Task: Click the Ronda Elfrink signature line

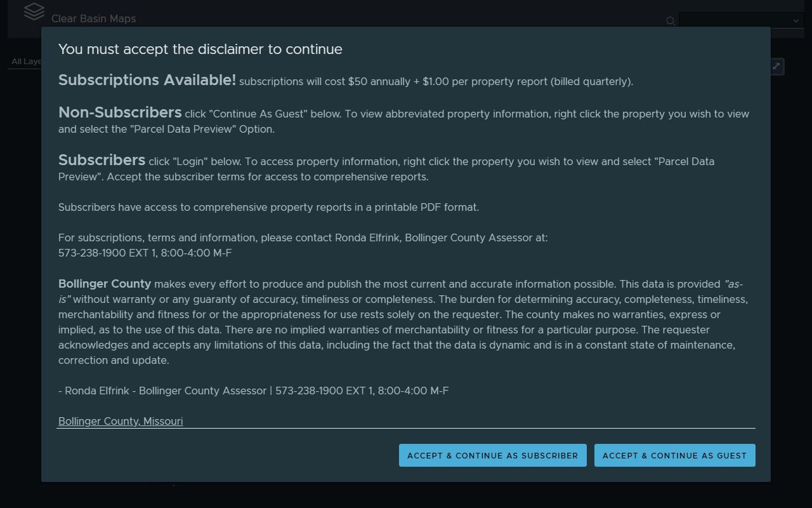Action: coord(253,391)
